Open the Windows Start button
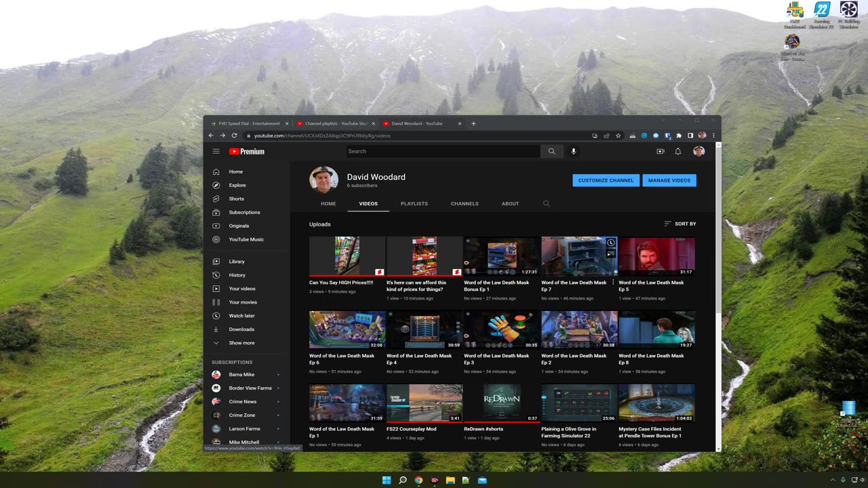 coord(387,480)
